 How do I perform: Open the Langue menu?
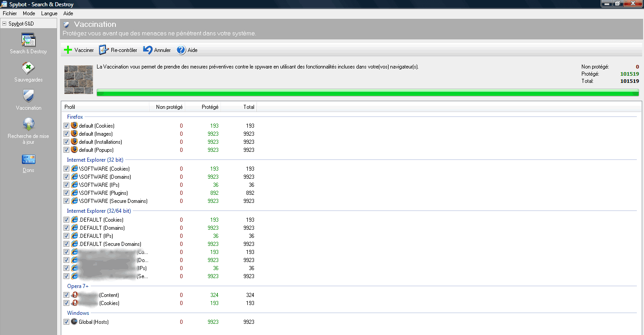point(49,13)
